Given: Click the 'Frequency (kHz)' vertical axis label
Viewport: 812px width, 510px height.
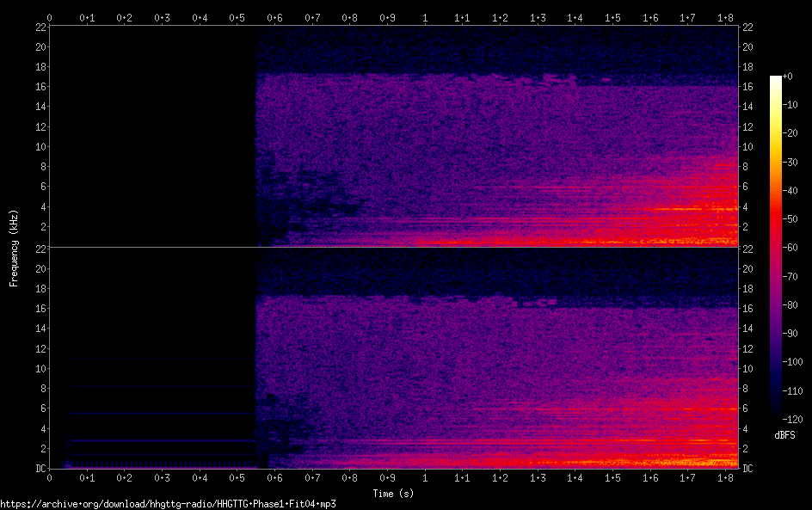Looking at the screenshot, I should point(14,248).
